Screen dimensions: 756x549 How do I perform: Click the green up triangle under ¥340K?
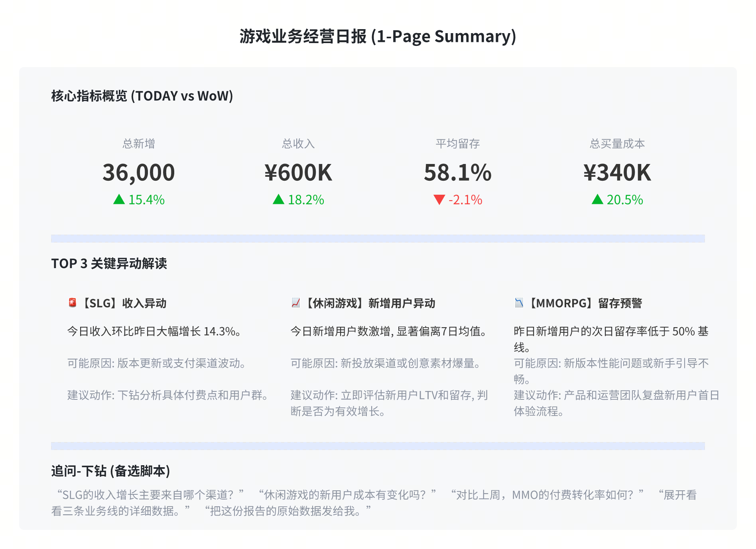(597, 199)
